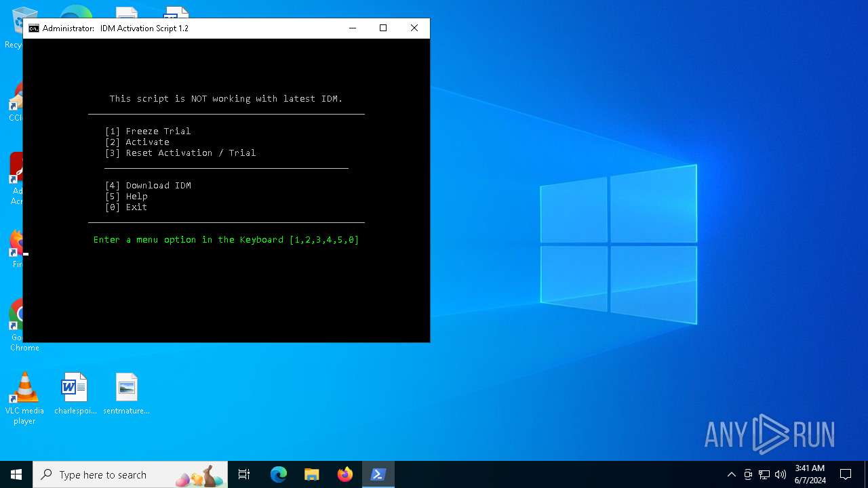Click the taskbar clock showing 3:41 AM

pos(810,474)
